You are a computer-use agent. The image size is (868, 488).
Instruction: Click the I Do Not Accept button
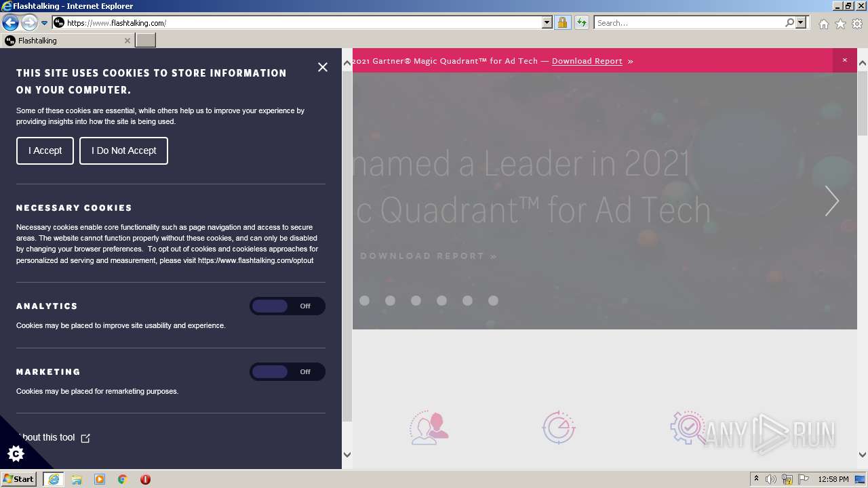click(123, 150)
